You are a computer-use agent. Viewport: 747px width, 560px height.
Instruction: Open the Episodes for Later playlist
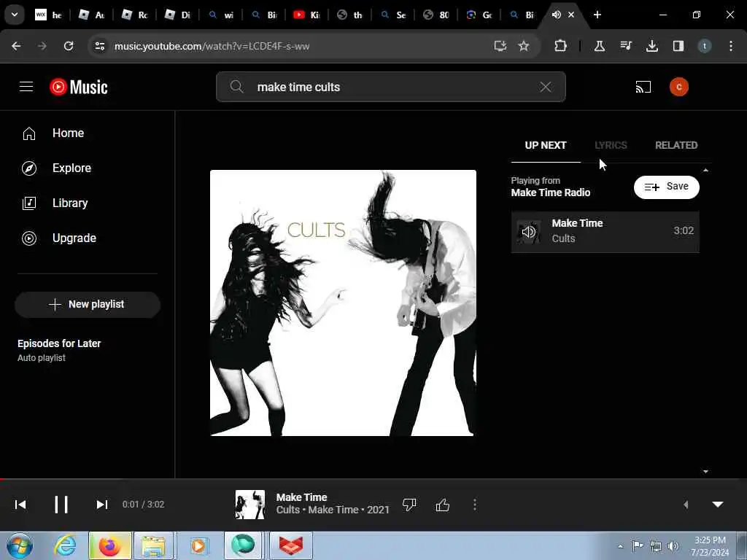59,350
